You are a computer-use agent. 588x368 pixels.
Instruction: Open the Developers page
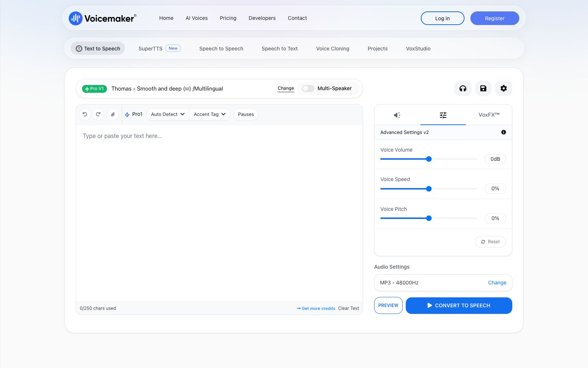tap(262, 18)
